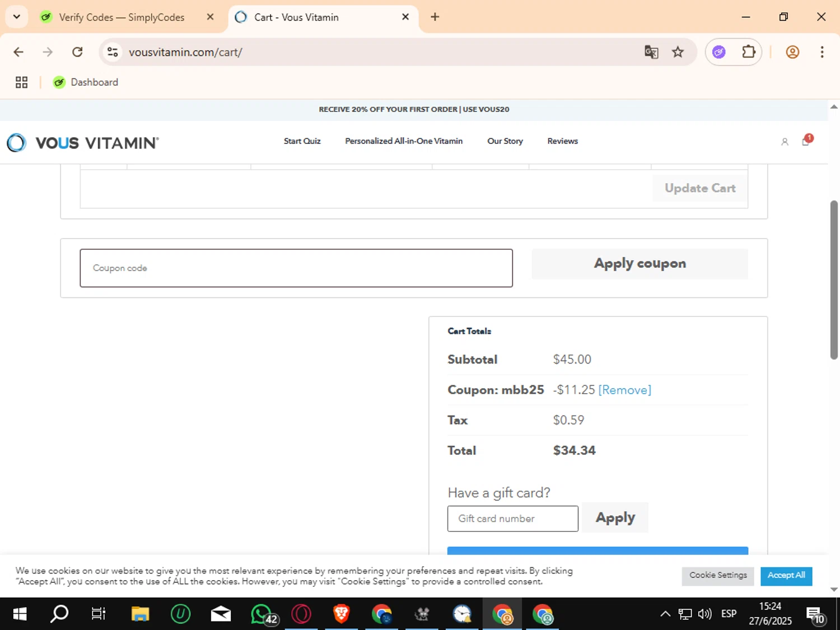Open site information icon in address bar

click(113, 52)
